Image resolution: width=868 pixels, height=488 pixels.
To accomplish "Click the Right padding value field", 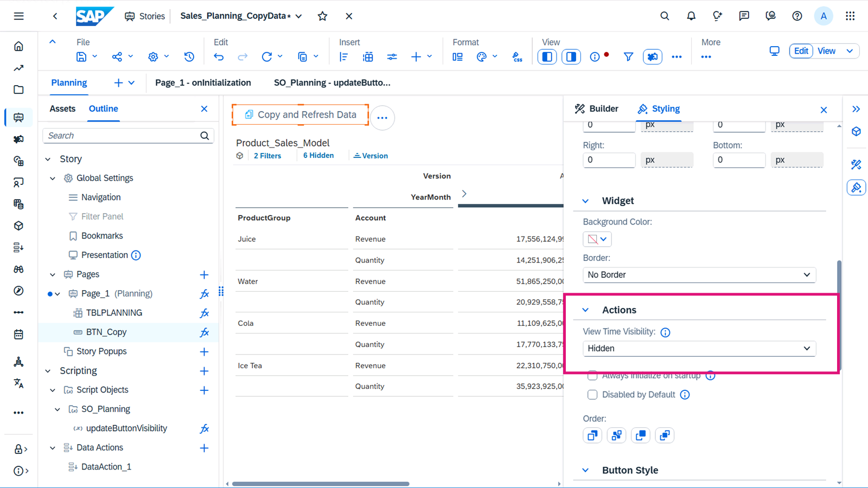I will pos(609,160).
